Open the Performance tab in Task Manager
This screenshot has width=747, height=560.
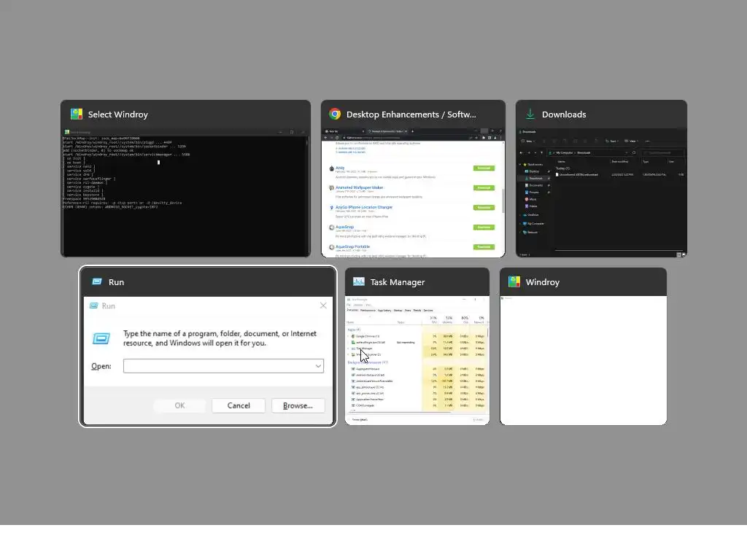click(x=368, y=311)
